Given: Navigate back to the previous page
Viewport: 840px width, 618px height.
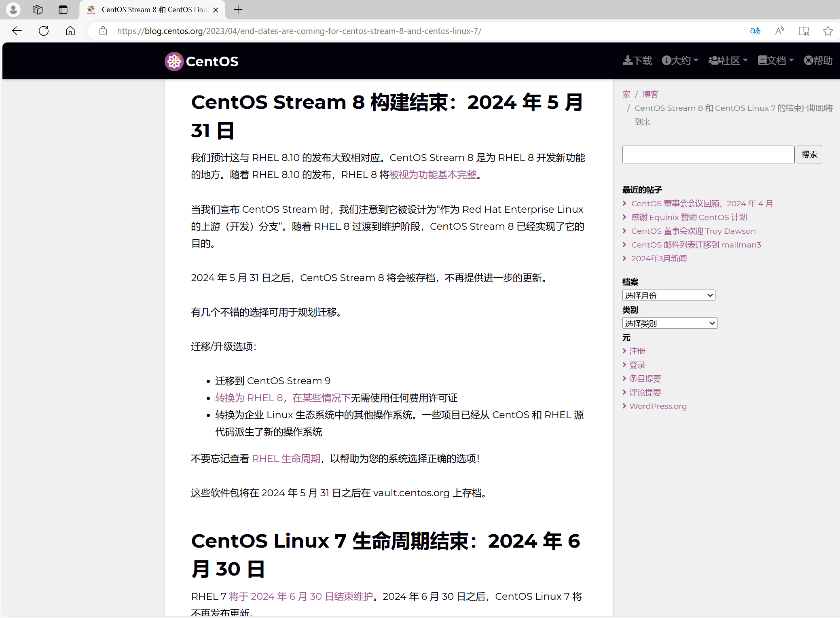Looking at the screenshot, I should (x=17, y=31).
